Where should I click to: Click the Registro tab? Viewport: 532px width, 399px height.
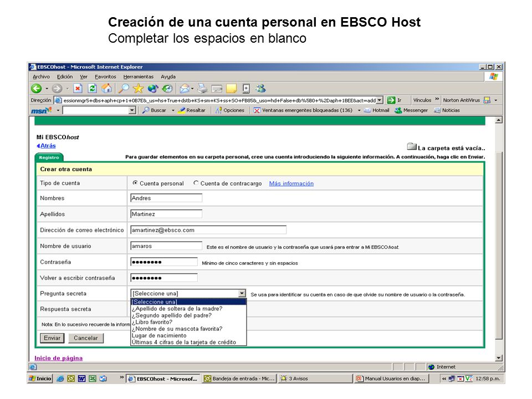(49, 157)
